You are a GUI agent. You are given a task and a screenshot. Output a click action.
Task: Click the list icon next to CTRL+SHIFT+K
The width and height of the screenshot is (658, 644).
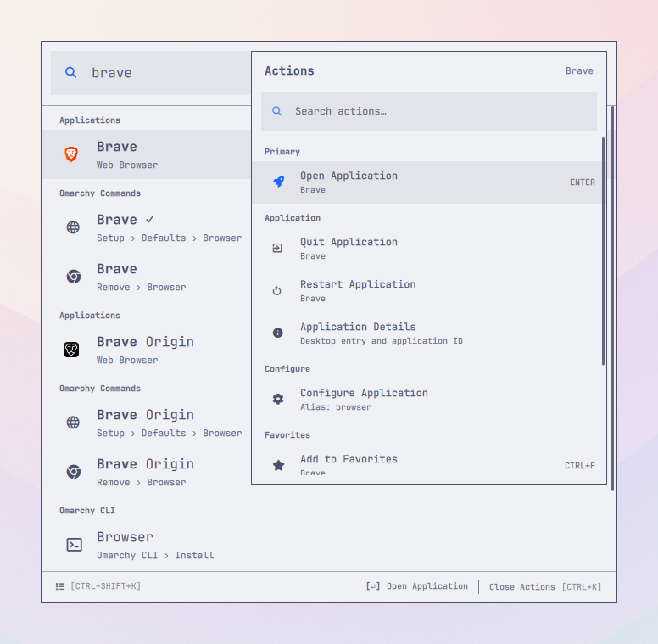point(60,586)
